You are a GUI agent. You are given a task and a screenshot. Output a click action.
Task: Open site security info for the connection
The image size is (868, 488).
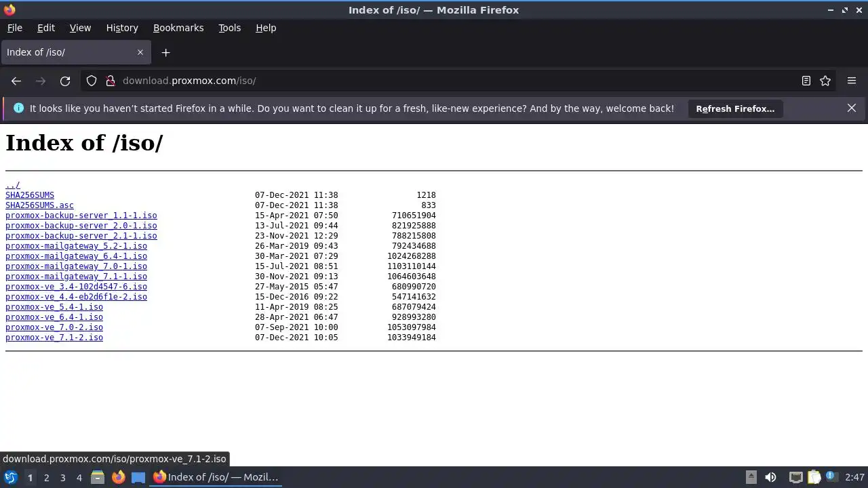click(x=111, y=81)
